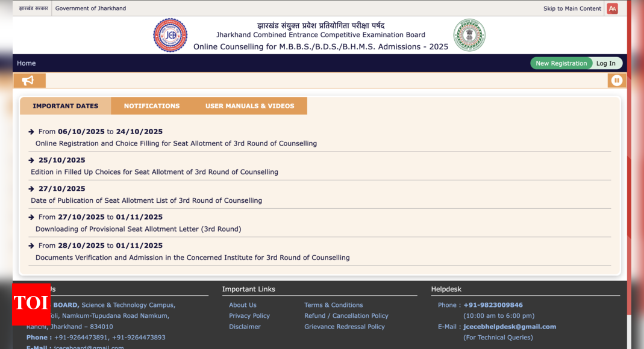Open Grievance Redressal Policy link

click(x=344, y=327)
